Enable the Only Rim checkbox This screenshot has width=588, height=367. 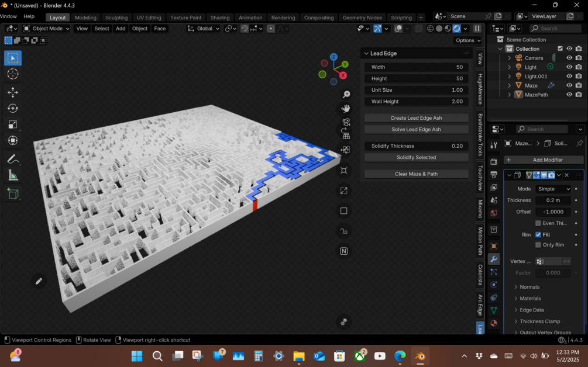click(538, 244)
